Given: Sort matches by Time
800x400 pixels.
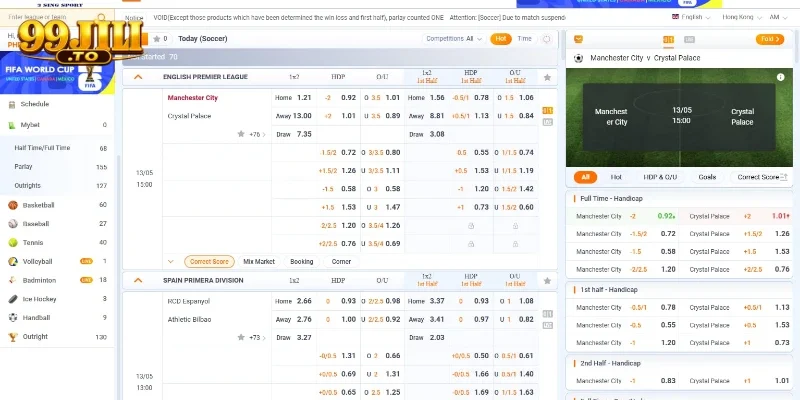Looking at the screenshot, I should (524, 39).
